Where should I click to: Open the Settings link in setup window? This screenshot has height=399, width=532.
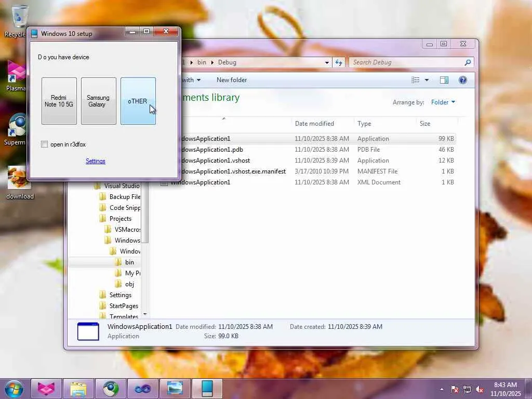coord(96,161)
